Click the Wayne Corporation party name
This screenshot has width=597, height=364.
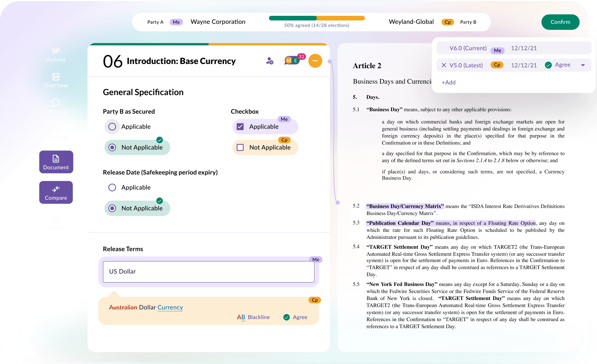[218, 22]
